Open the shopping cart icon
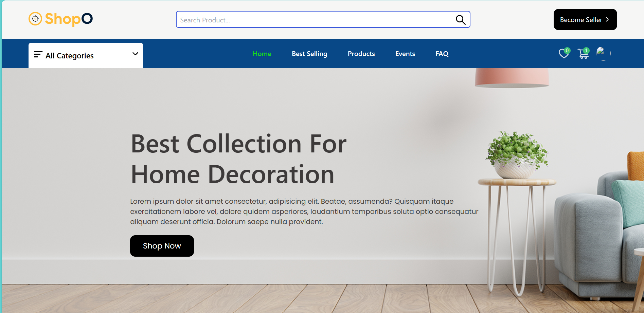 point(583,54)
